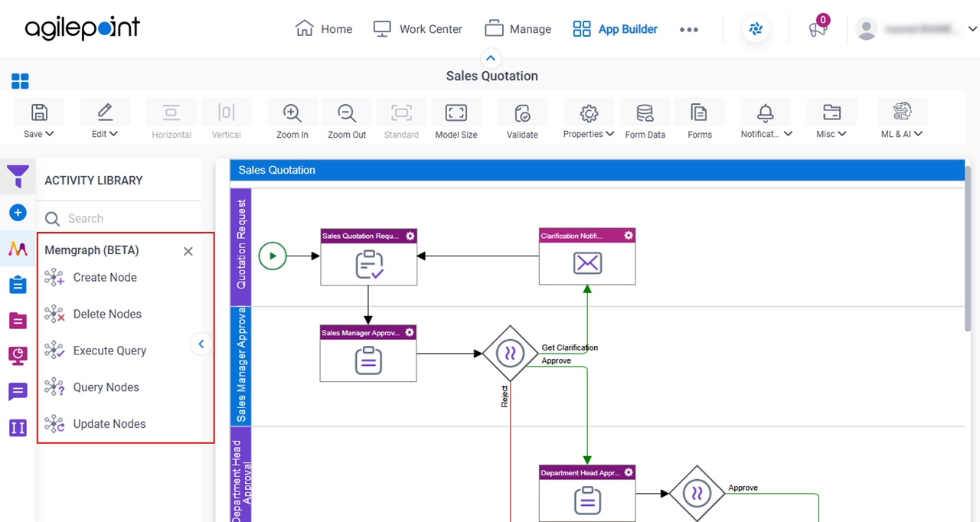
Task: Click the blue grid icon above Save
Action: click(x=20, y=81)
